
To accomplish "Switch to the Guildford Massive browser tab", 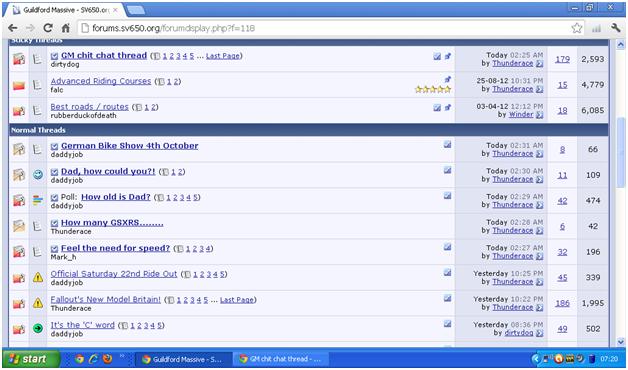I will [66, 10].
